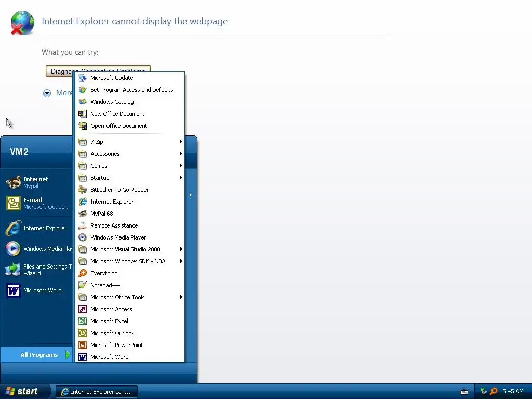Click the Everything search icon in menu
532x399 pixels.
tap(83, 273)
